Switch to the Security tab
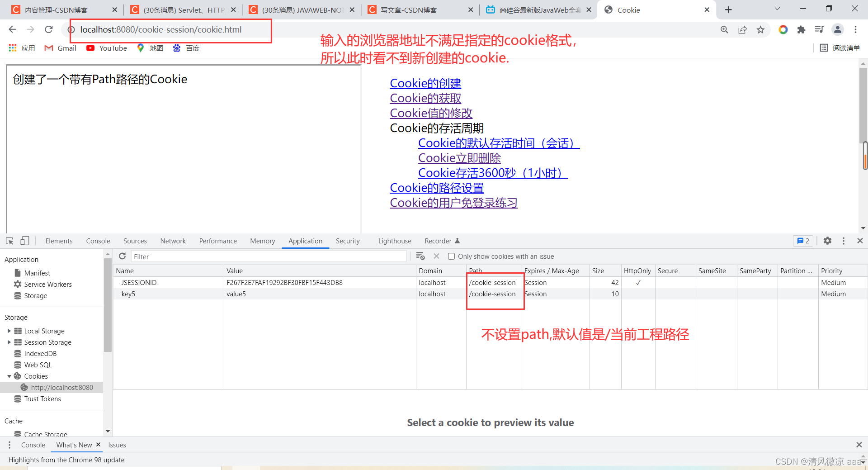 [348, 241]
